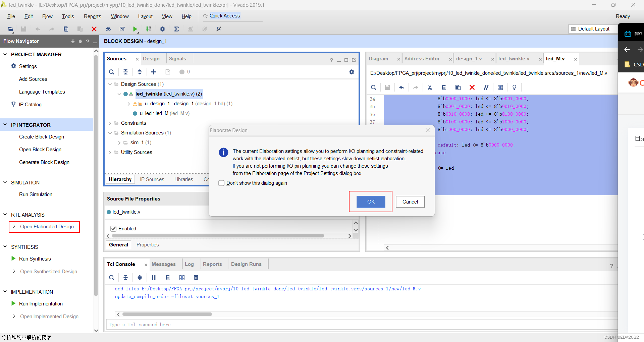
Task: Click the Open Project icon in main toolbar
Action: pyautogui.click(x=11, y=29)
